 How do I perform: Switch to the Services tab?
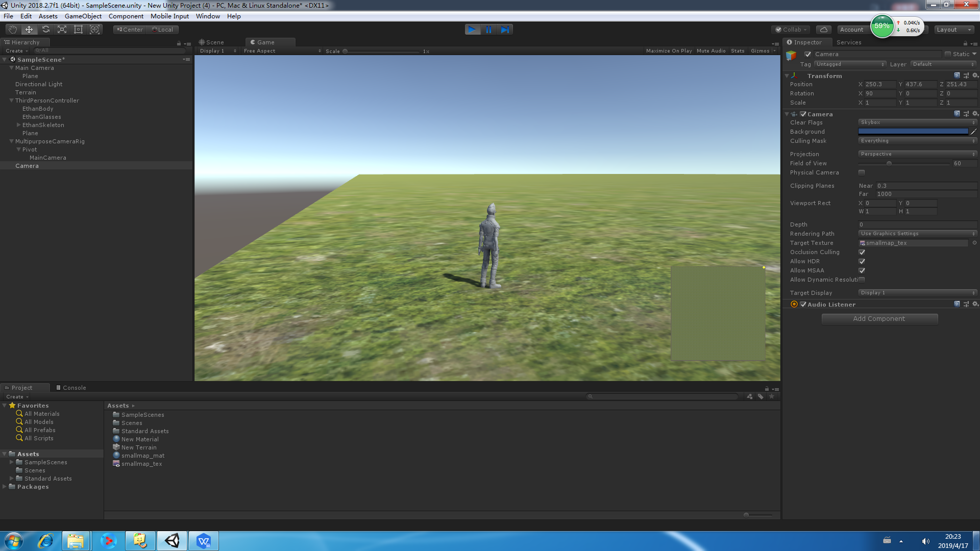849,42
